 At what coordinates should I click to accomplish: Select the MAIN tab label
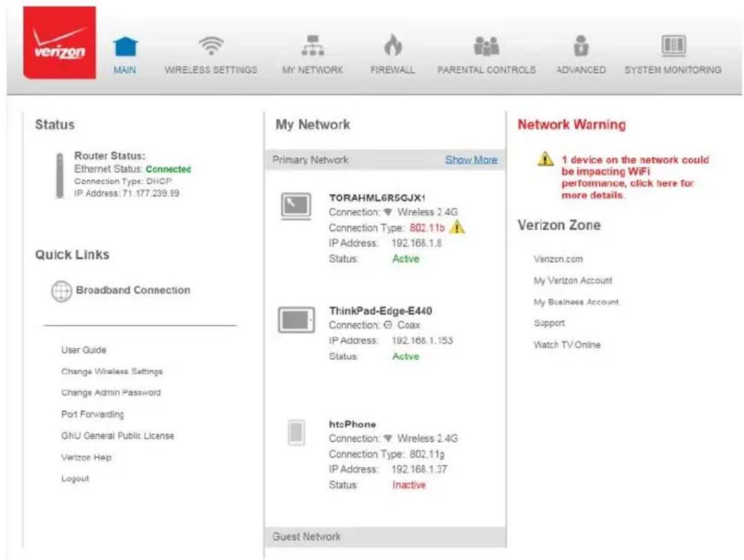click(x=125, y=70)
